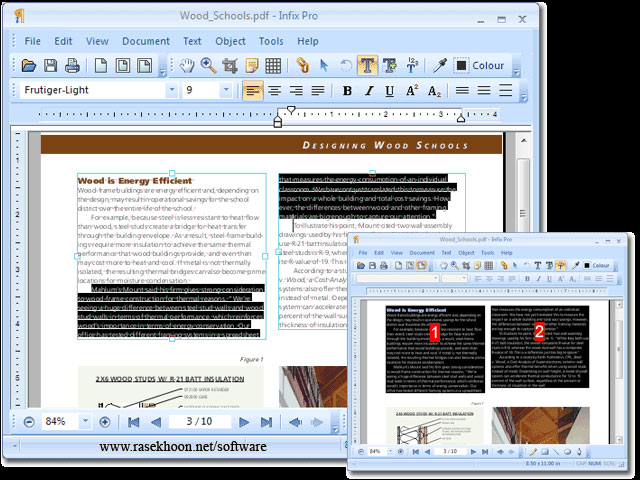
Task: Go to the next page
Action: pyautogui.click(x=244, y=422)
